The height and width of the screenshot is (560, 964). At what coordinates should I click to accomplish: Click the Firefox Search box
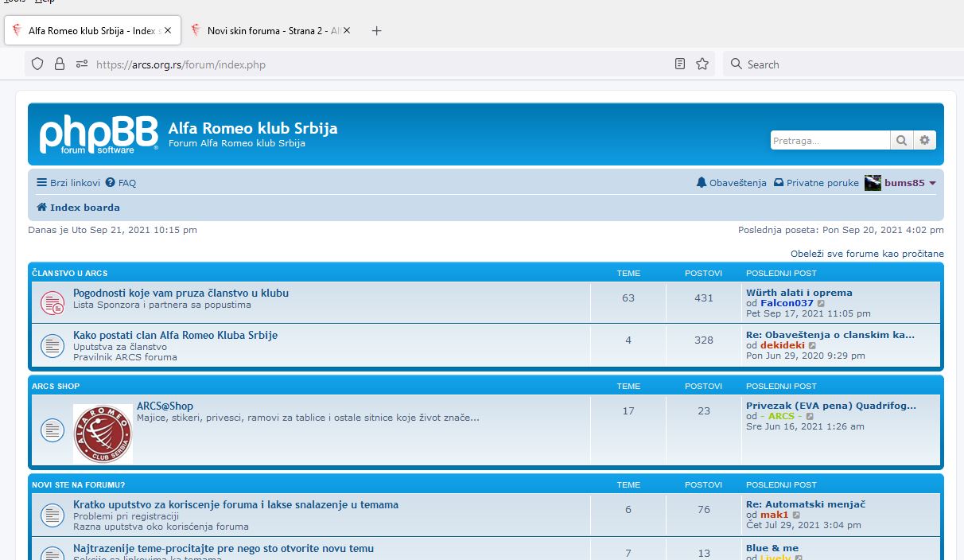click(x=843, y=64)
